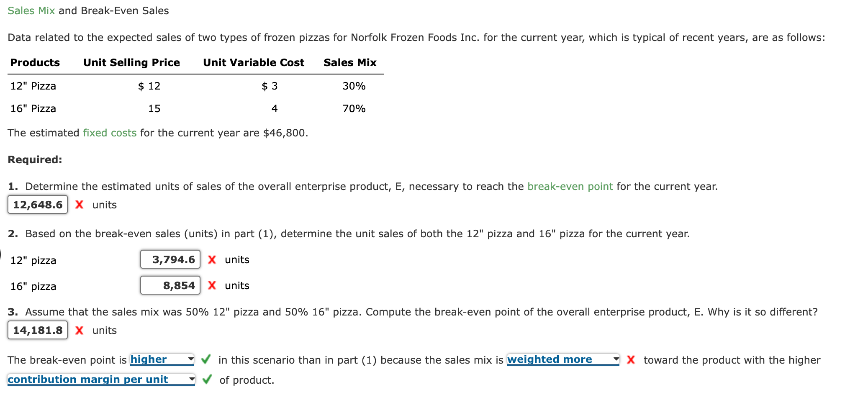Open the break-even point glossary link
The image size is (868, 395).
(570, 187)
